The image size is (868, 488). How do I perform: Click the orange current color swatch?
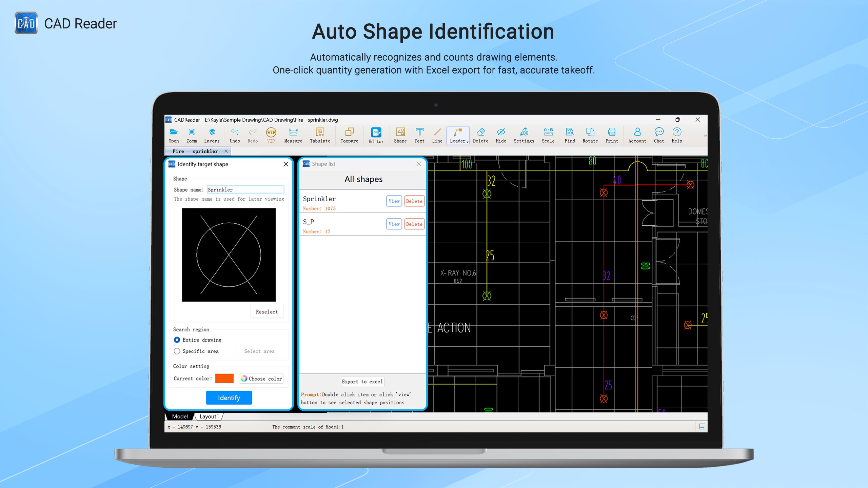pyautogui.click(x=224, y=379)
